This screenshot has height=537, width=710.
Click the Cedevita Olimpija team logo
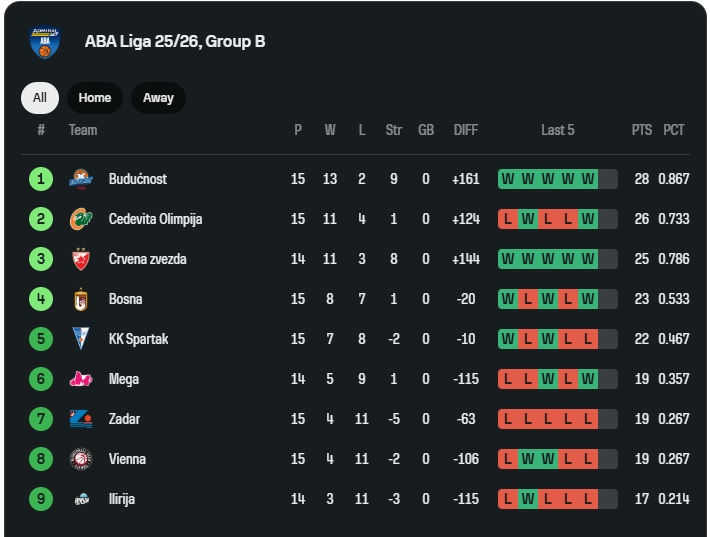tap(80, 219)
